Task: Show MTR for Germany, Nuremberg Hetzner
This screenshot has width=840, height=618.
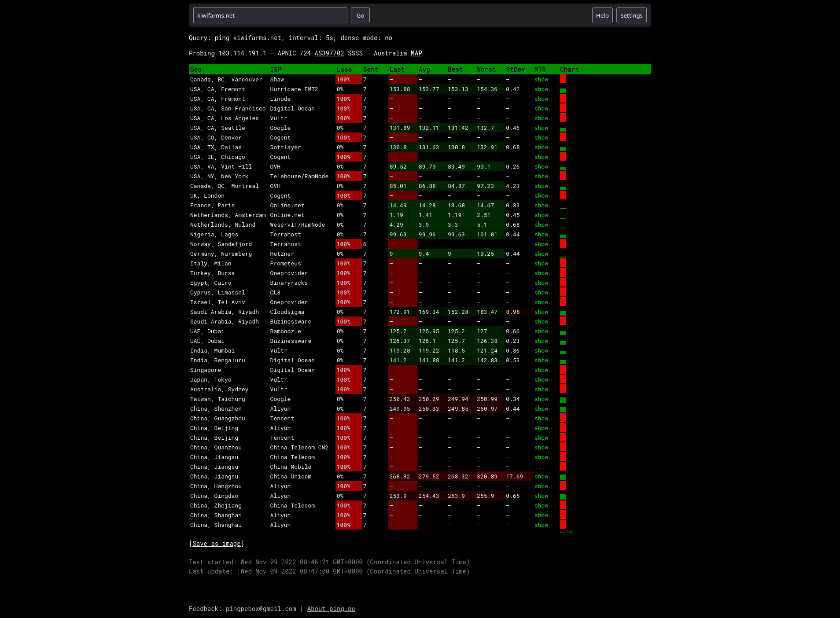Action: tap(541, 254)
